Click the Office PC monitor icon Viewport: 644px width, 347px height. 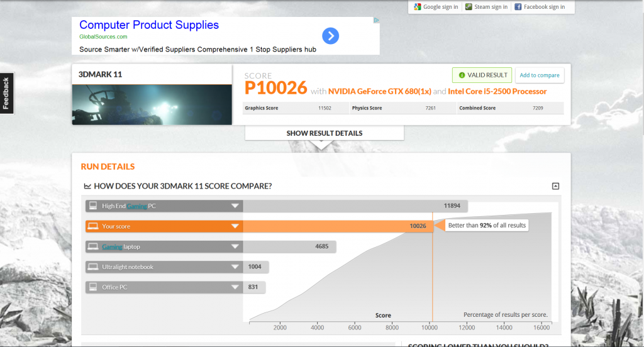point(93,287)
